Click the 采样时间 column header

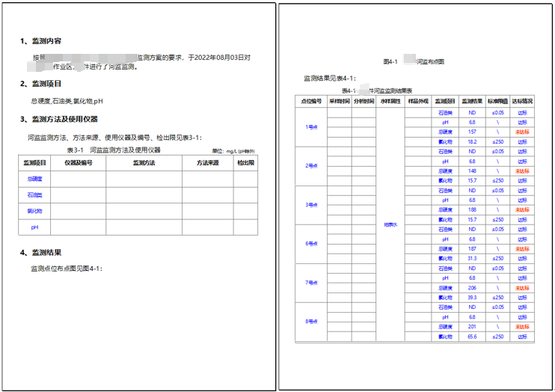[339, 100]
